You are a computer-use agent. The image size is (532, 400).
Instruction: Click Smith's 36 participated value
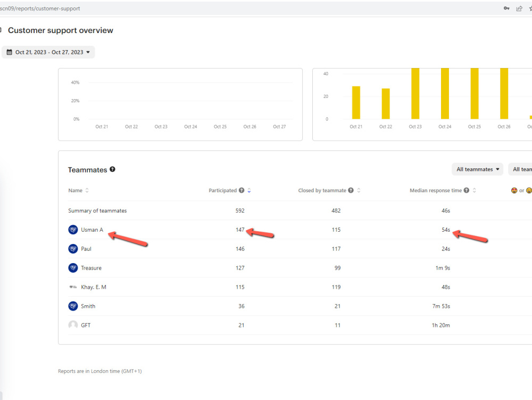click(x=241, y=306)
